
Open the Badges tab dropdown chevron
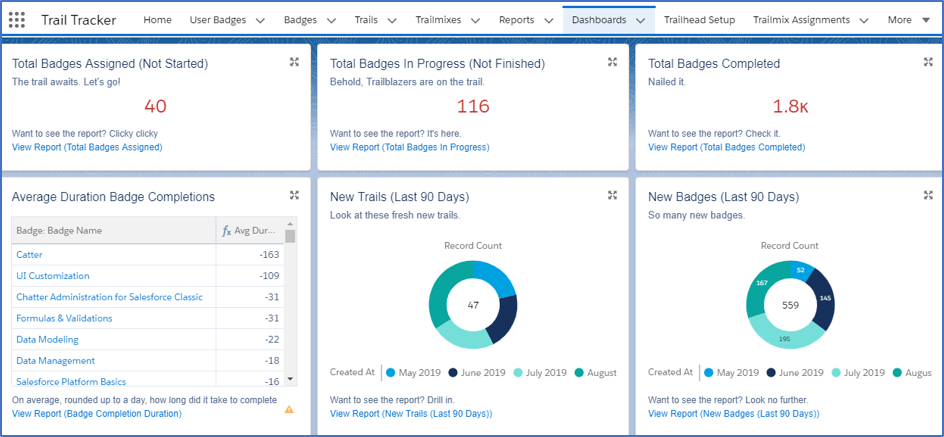click(331, 20)
